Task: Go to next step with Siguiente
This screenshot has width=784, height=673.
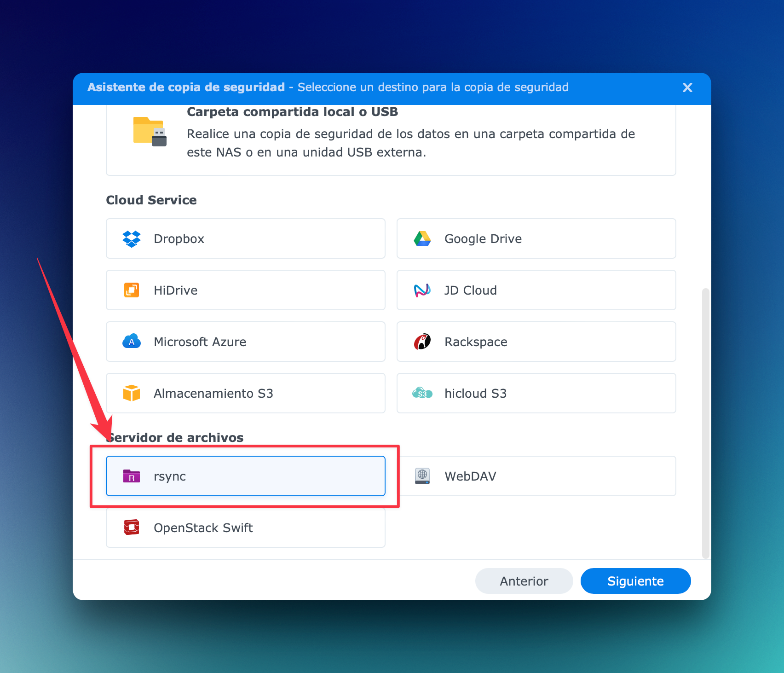Action: pos(635,581)
